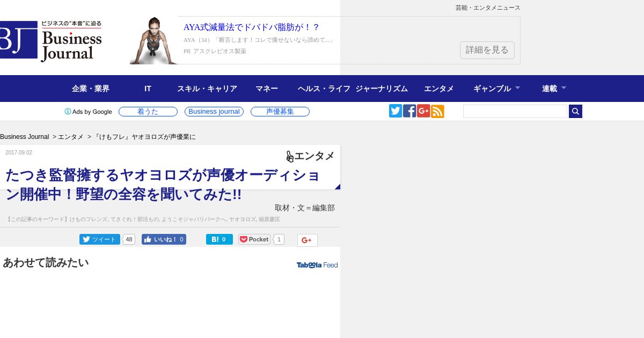Image resolution: width=644 pixels, height=338 pixels.
Task: Click the AYA ad workout photo
Action: coord(153,40)
